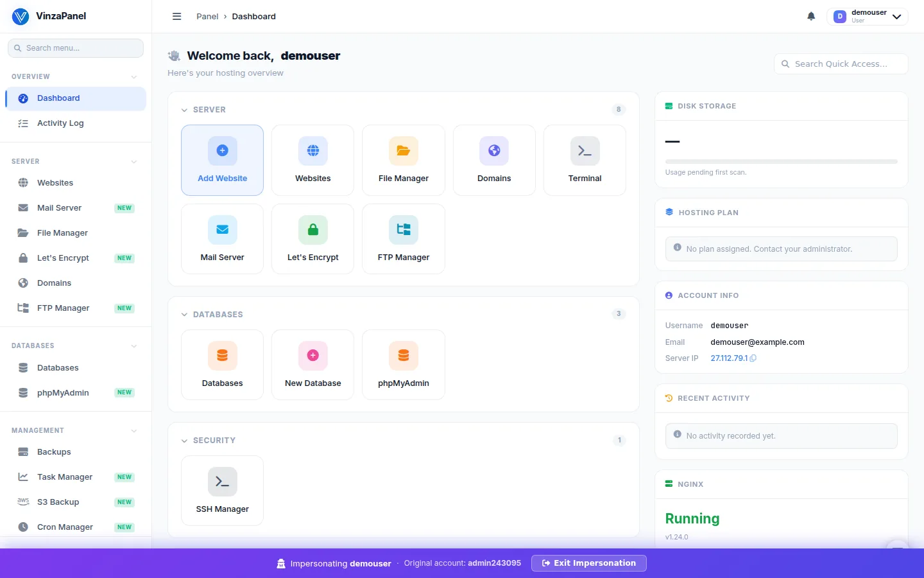Open Backups in the sidebar
This screenshot has width=924, height=578.
(x=76, y=452)
